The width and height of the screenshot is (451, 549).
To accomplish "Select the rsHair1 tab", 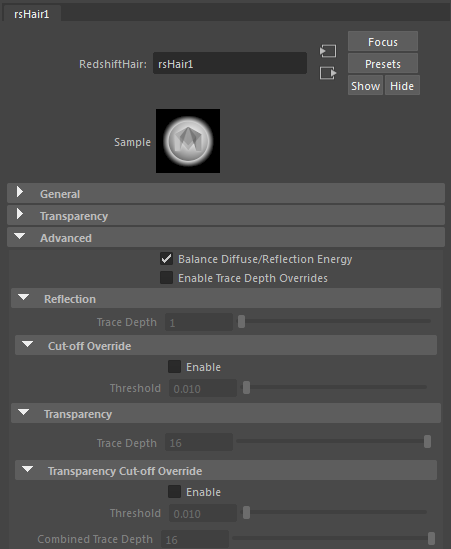I will (32, 14).
